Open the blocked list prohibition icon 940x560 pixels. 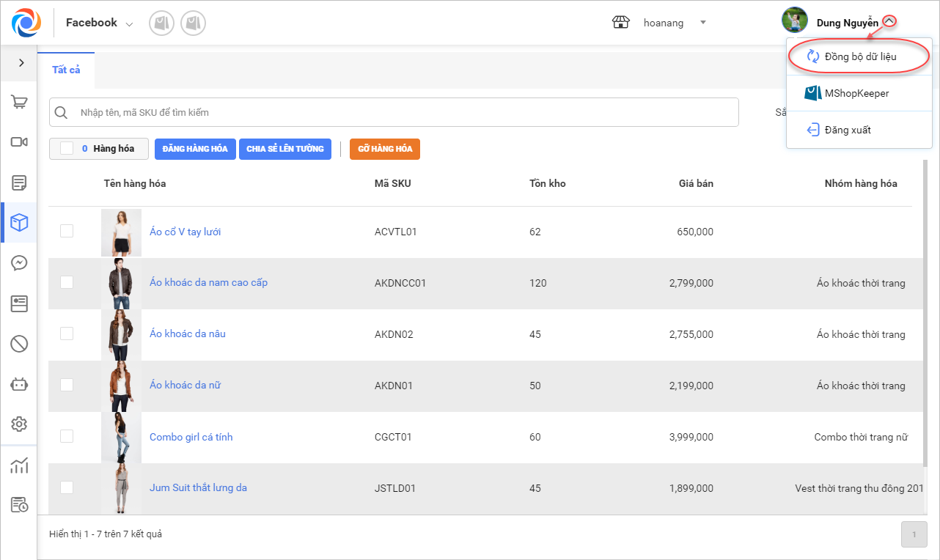coord(19,343)
